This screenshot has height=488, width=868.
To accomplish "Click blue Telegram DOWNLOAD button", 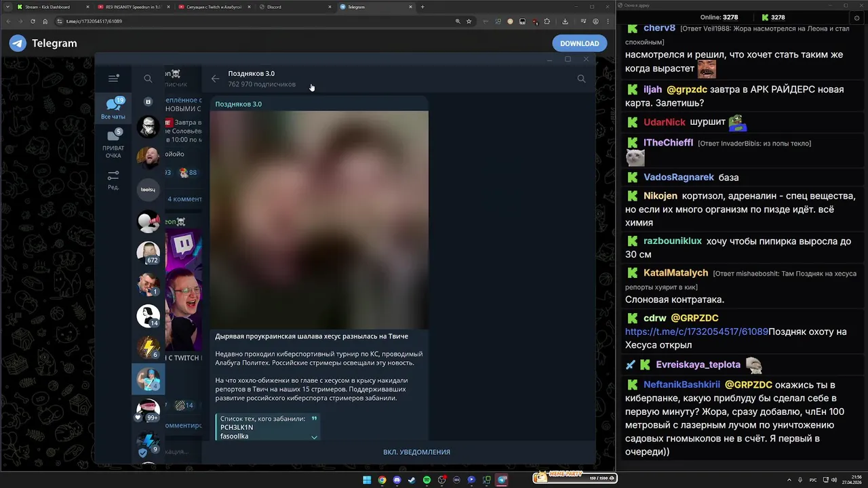I will [x=579, y=43].
